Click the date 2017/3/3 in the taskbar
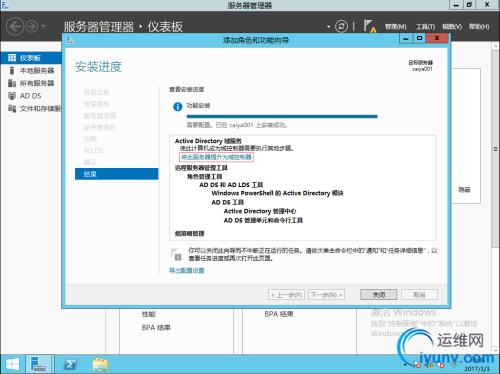The height and width of the screenshot is (374, 500). coord(477,369)
